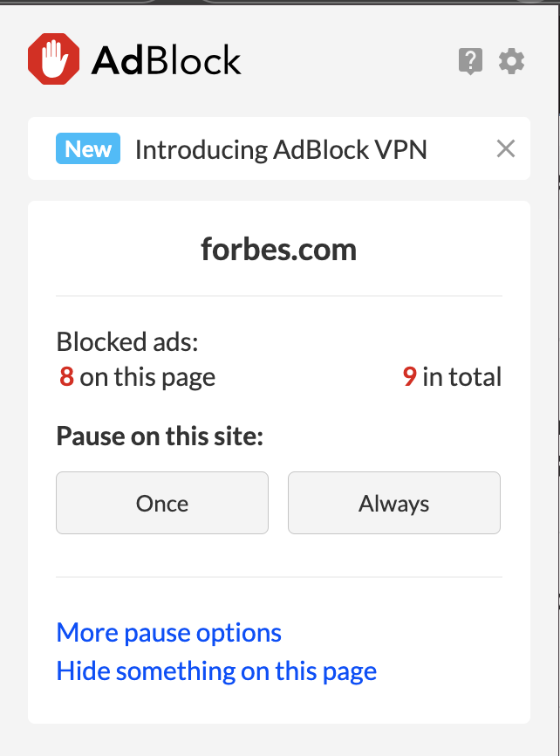Screen dimensions: 560x756
Task: Click the divider above More pause options
Action: [279, 577]
